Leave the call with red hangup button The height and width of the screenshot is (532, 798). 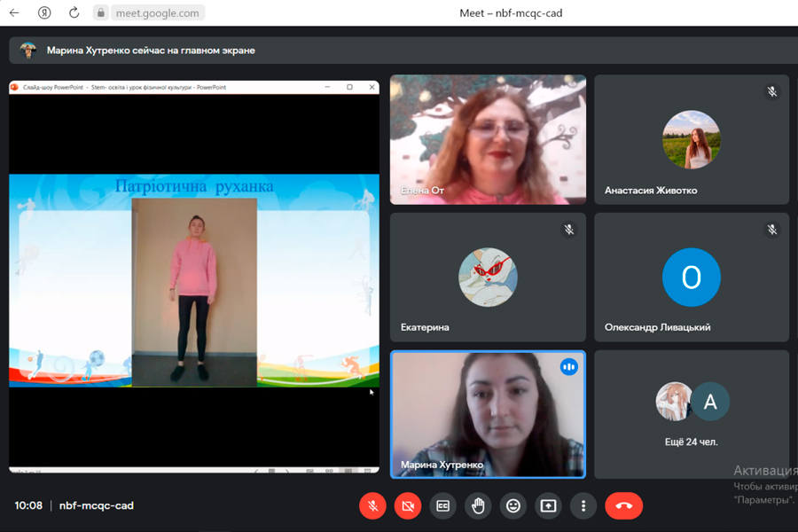[x=624, y=505]
